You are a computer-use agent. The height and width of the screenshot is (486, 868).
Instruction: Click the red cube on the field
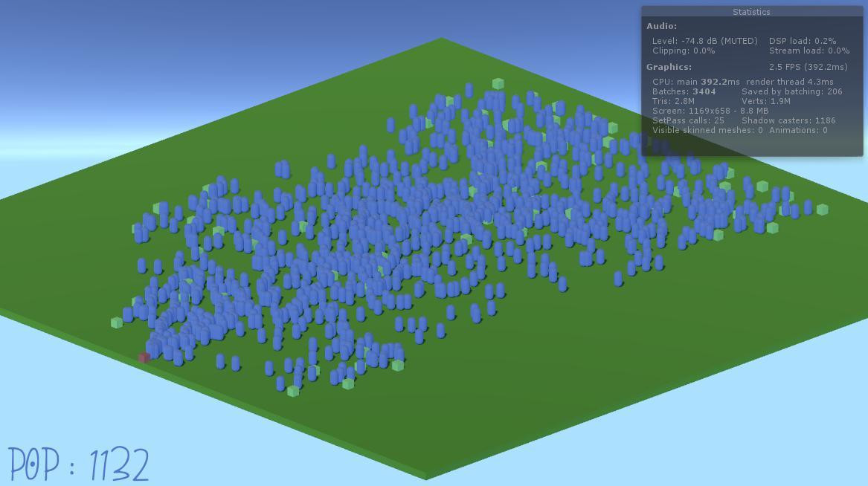point(144,357)
